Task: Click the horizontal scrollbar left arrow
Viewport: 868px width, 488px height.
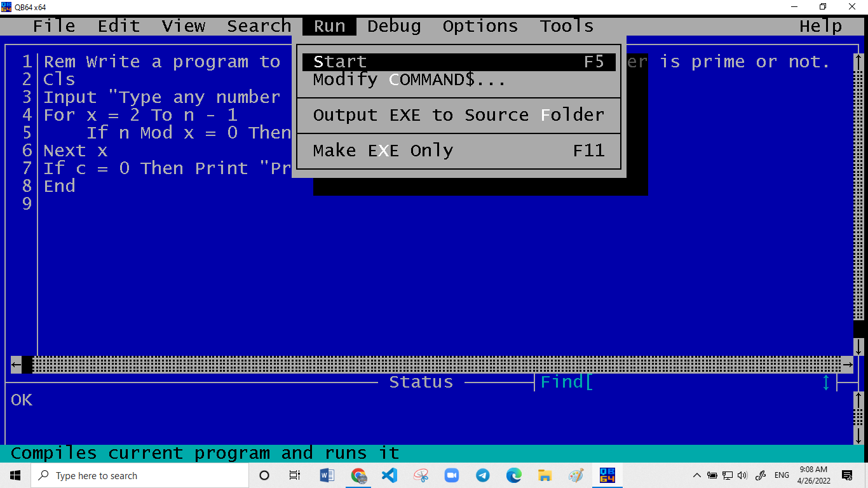Action: (16, 364)
